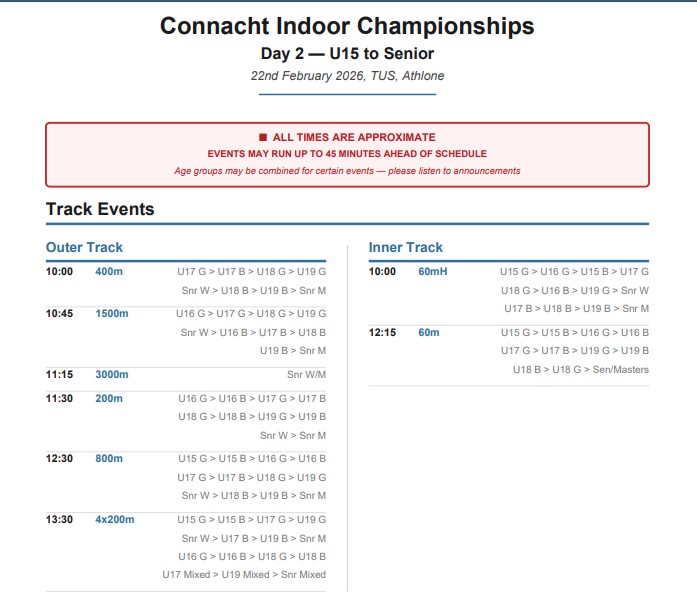Select the 1500m event name
This screenshot has width=697, height=602.
(111, 313)
